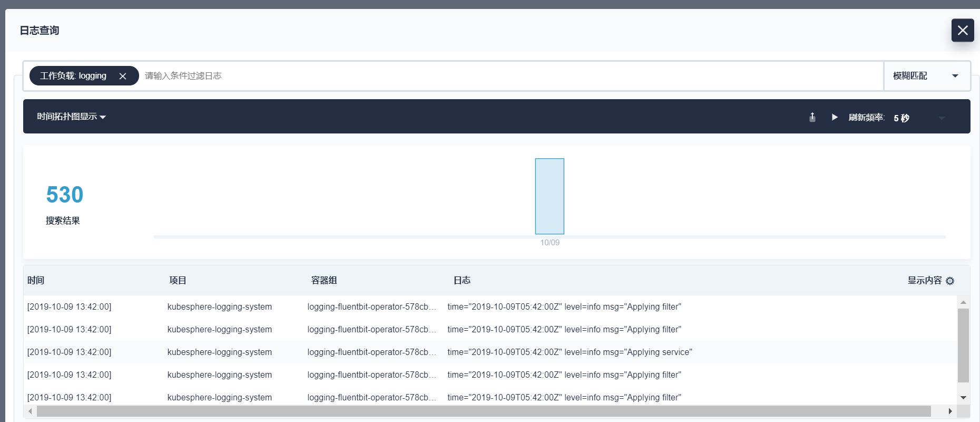Close the log query dialog
The height and width of the screenshot is (422, 980).
(x=963, y=30)
